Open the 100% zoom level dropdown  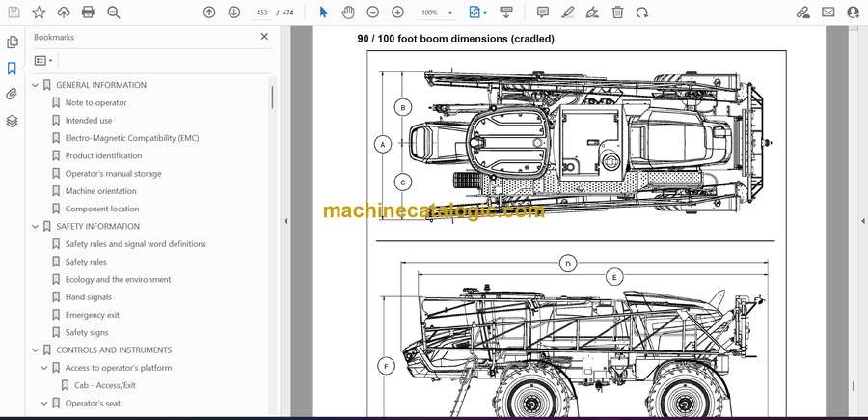pos(435,13)
